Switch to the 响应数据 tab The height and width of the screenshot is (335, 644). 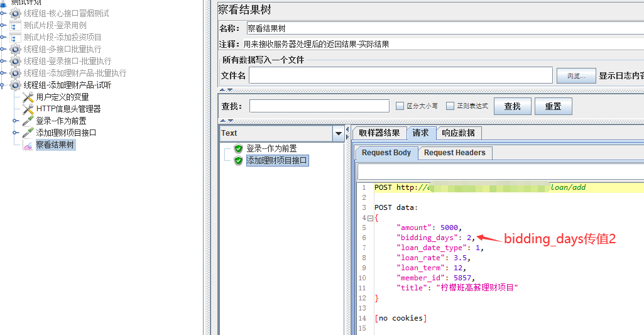[458, 133]
